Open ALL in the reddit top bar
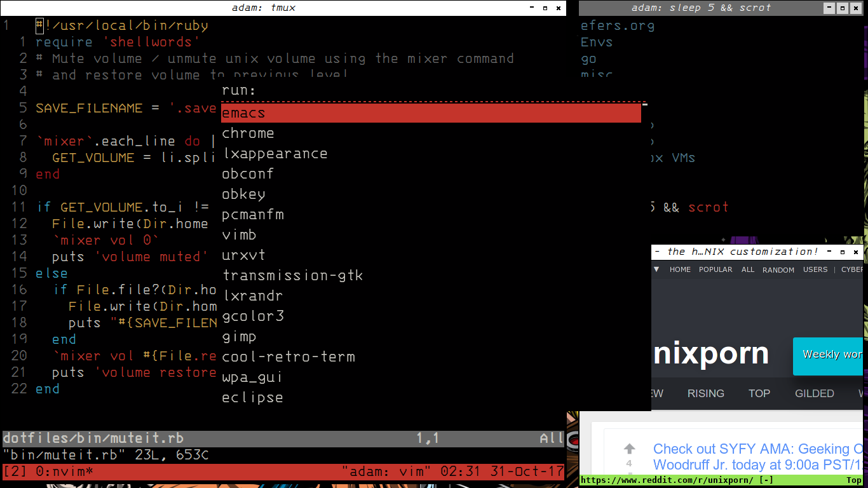Viewport: 868px width, 488px height. [748, 269]
